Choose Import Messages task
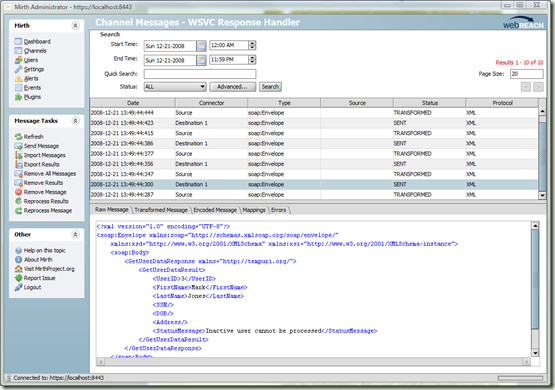Viewport: 555px width, 390px height. point(40,155)
